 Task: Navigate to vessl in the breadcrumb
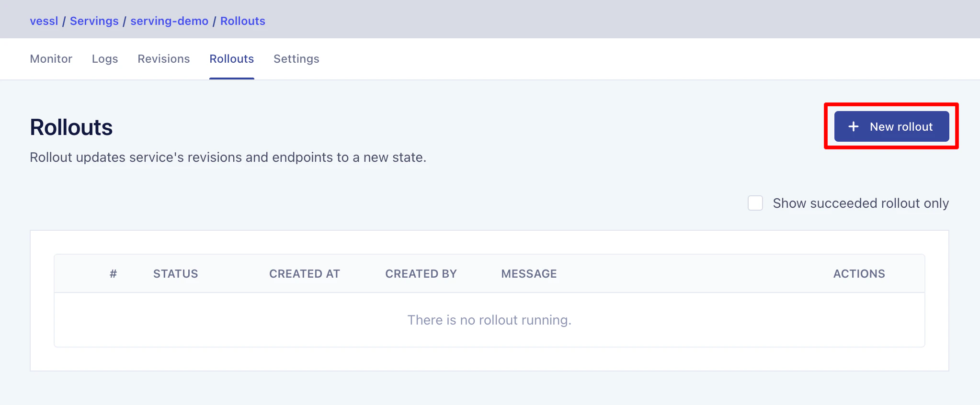(44, 21)
